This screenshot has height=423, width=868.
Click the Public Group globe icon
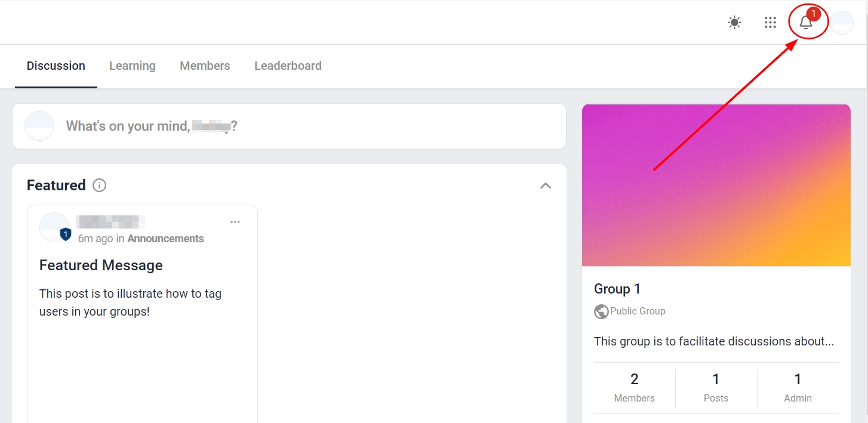click(601, 311)
